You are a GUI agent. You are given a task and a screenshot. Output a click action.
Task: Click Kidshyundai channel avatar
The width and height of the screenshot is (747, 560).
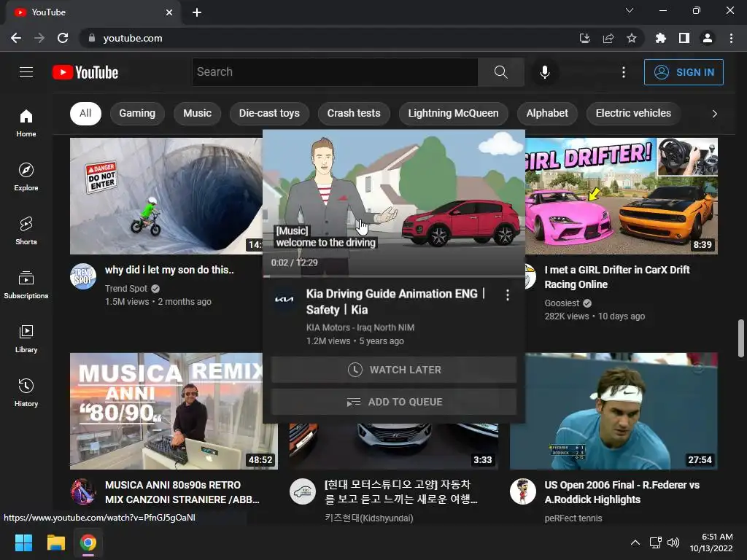(303, 491)
